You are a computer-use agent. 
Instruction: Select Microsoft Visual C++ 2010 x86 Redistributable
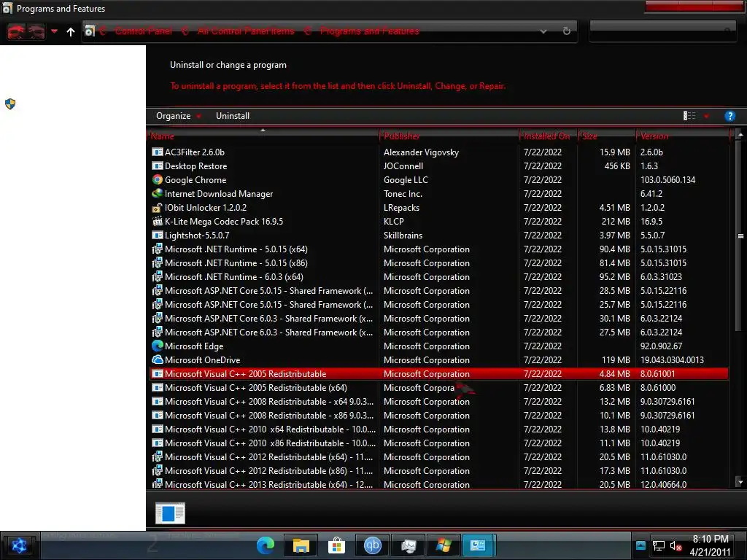pos(438,443)
